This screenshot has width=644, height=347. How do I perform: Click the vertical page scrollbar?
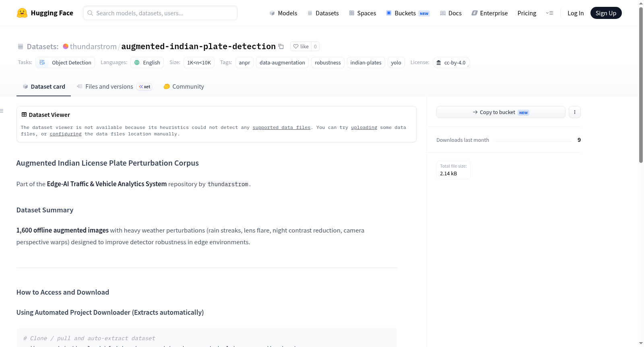click(x=641, y=85)
